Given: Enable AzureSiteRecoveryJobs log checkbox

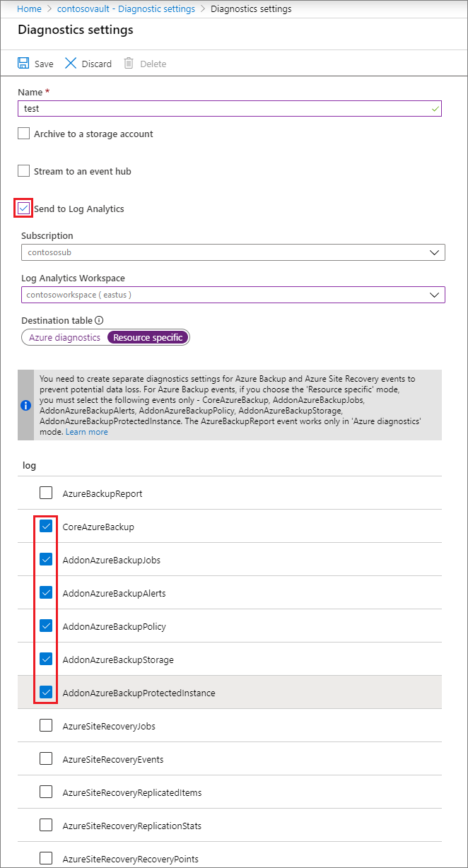Looking at the screenshot, I should pyautogui.click(x=46, y=726).
